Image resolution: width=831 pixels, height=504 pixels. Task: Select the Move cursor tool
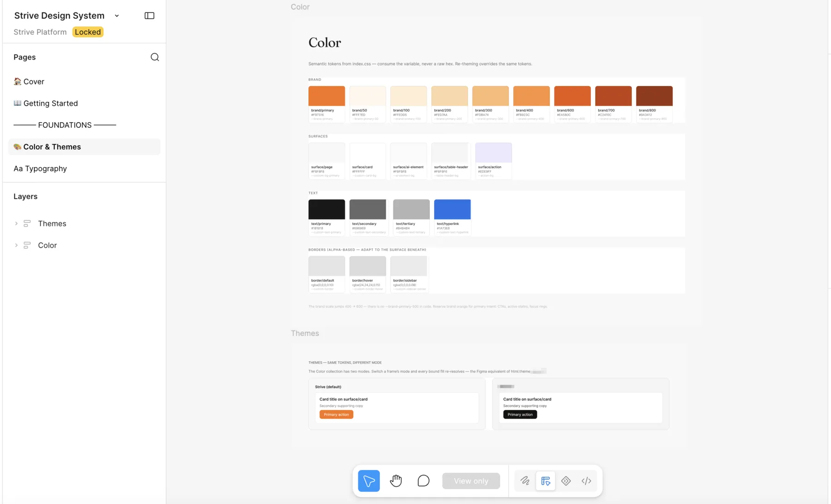coord(369,481)
